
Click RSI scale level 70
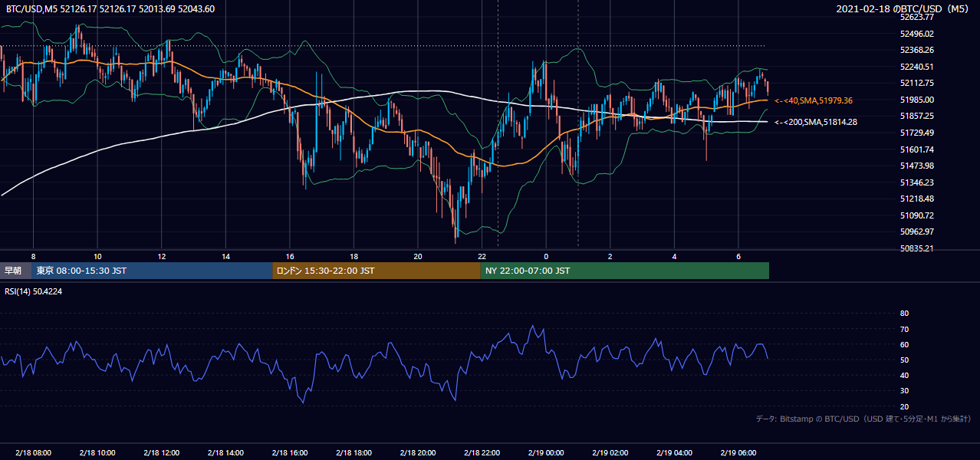904,329
